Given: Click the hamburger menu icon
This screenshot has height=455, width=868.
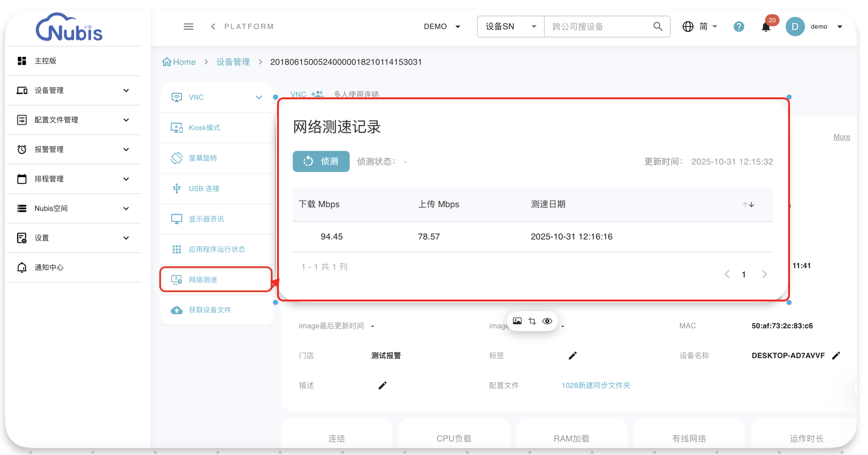Looking at the screenshot, I should point(188,26).
